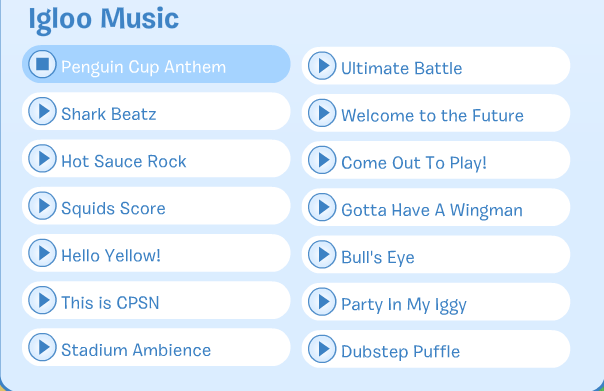Screen dimensions: 604x391
Task: Click play icon for Come Out To Play!
Action: 322,160
